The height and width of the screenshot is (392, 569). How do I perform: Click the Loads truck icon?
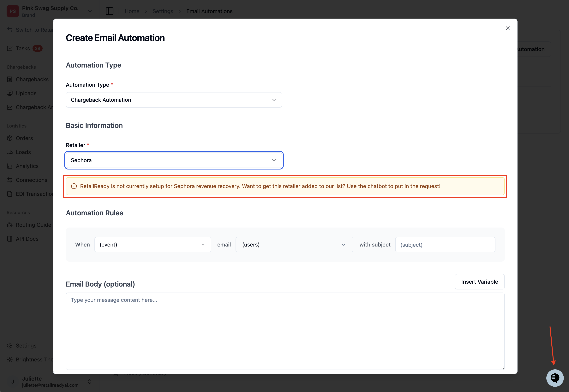(x=10, y=152)
